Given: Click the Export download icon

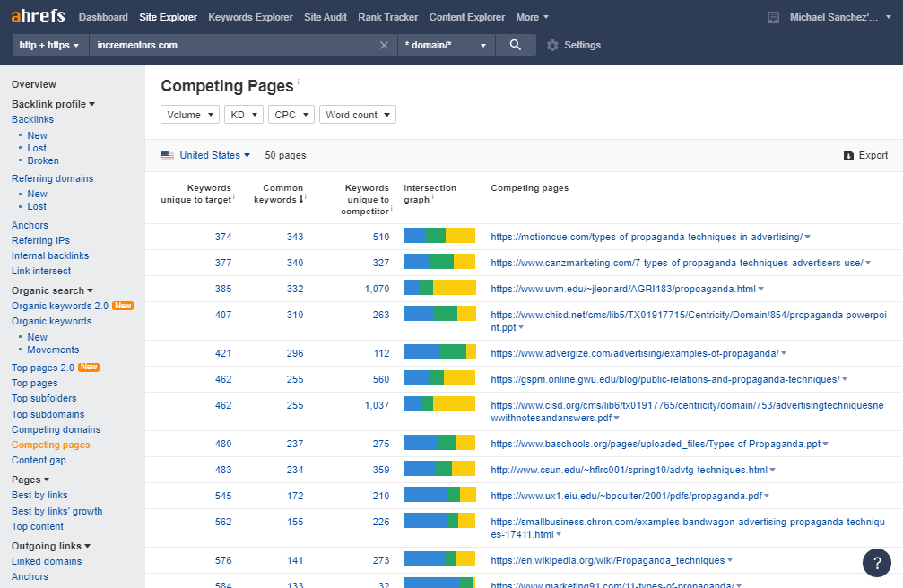Looking at the screenshot, I should 848,155.
